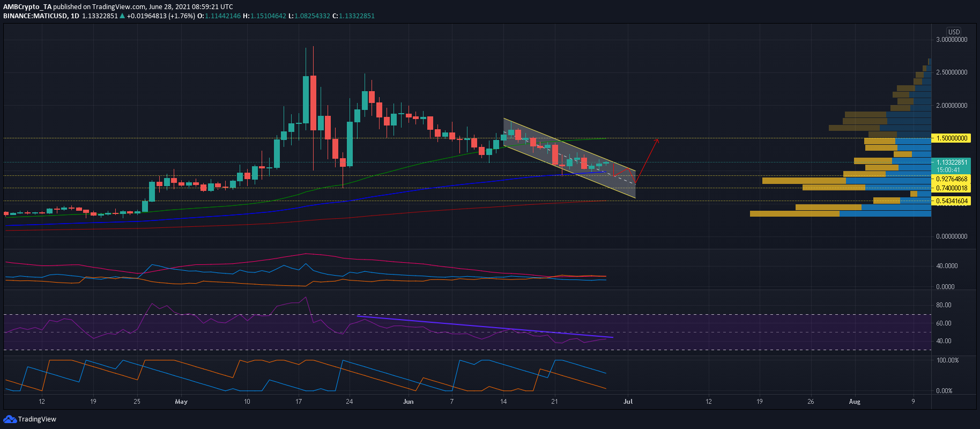Click the purple RSI trendline
Screen dimensions: 980x429
(485, 327)
